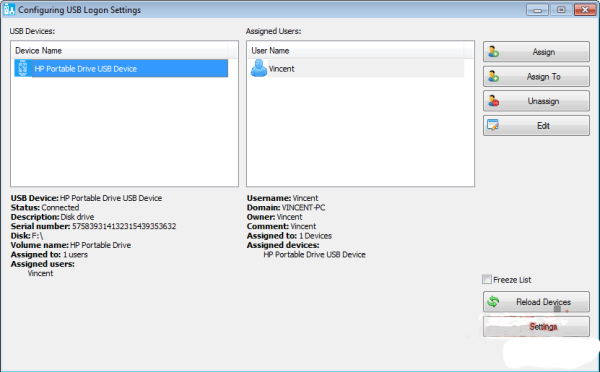Click Username: Vincent detail text
Screen dimensions: 600x372
[282, 198]
